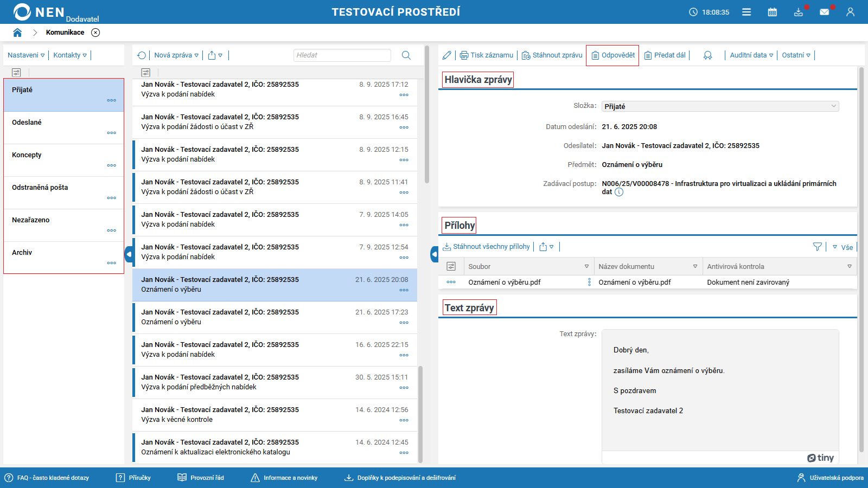Click Tisk záznamu print button

[x=487, y=55]
